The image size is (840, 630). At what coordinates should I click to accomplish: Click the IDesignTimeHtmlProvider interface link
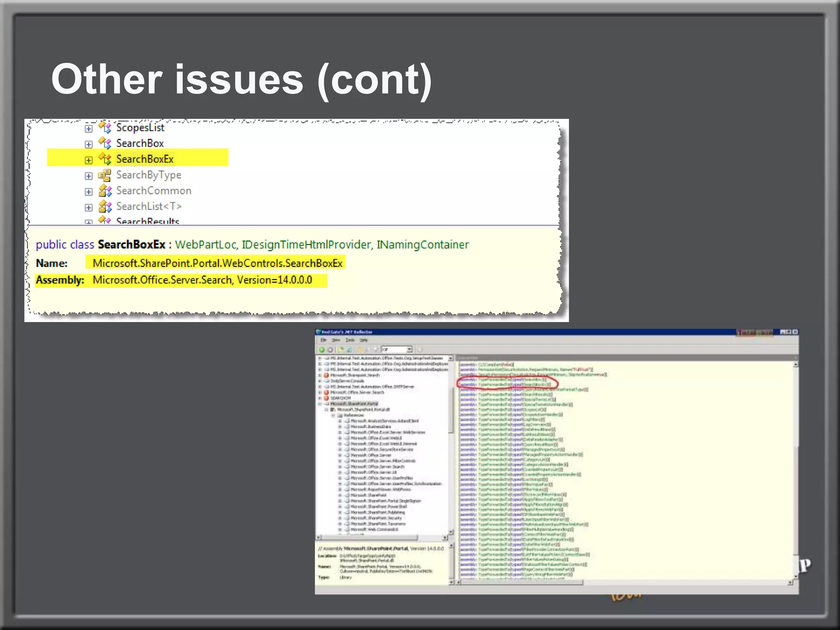306,245
